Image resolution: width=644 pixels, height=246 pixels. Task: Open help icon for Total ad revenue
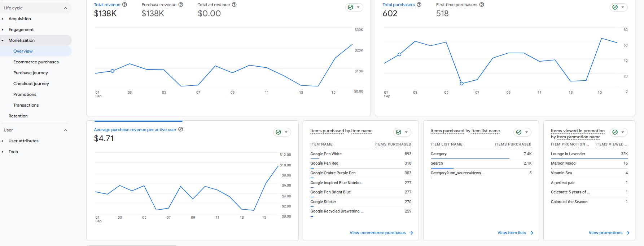coord(234,5)
